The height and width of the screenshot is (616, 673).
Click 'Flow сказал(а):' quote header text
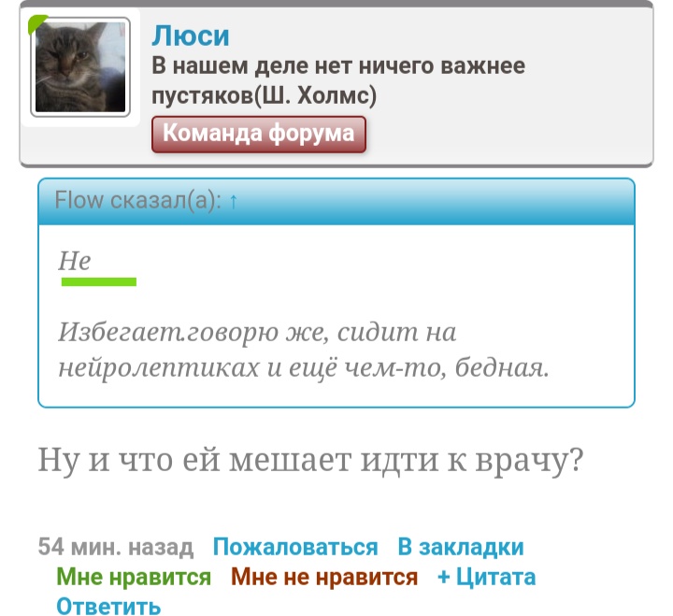coord(137,200)
